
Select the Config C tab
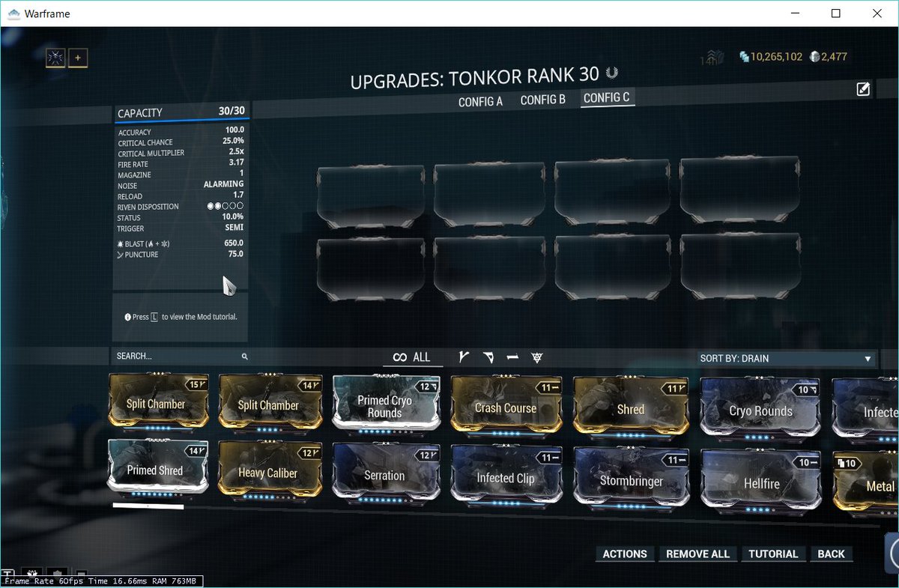click(x=607, y=98)
